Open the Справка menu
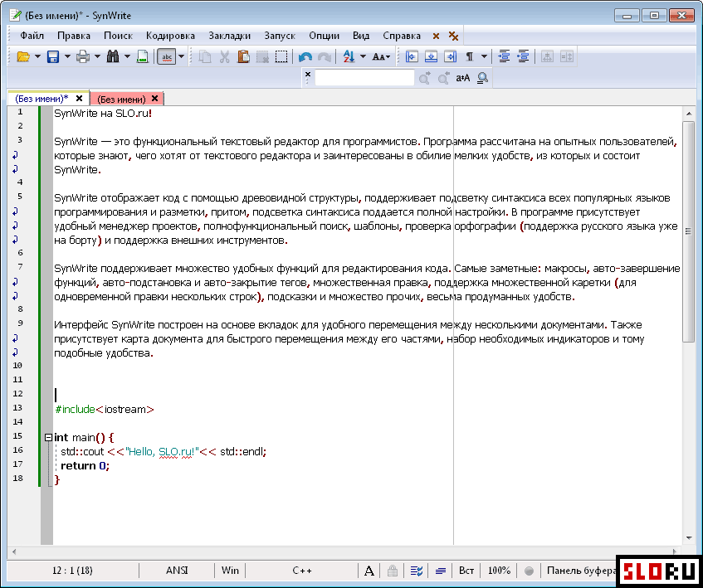The image size is (703, 588). tap(402, 36)
